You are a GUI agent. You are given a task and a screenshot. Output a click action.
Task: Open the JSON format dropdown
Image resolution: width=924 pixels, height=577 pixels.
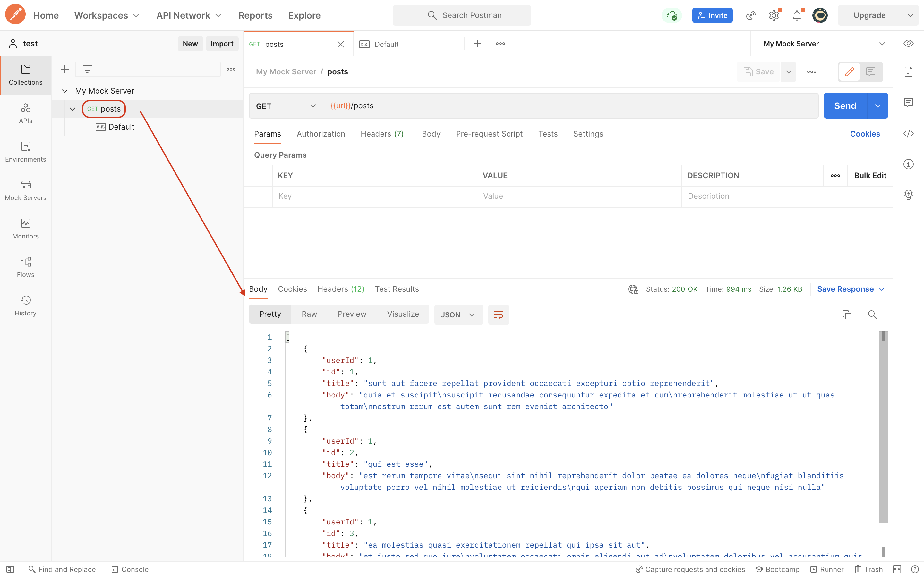pos(458,314)
